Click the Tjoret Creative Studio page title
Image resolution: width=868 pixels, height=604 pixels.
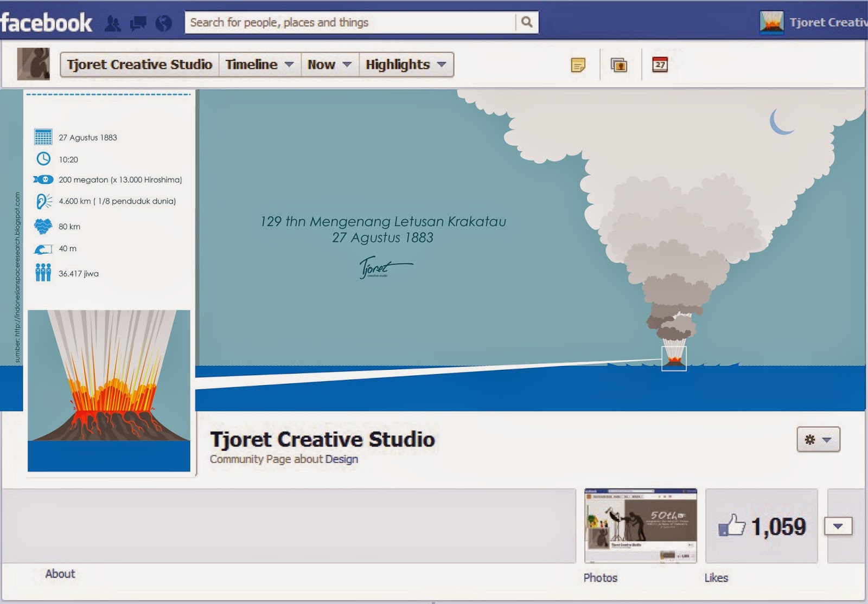pos(322,439)
